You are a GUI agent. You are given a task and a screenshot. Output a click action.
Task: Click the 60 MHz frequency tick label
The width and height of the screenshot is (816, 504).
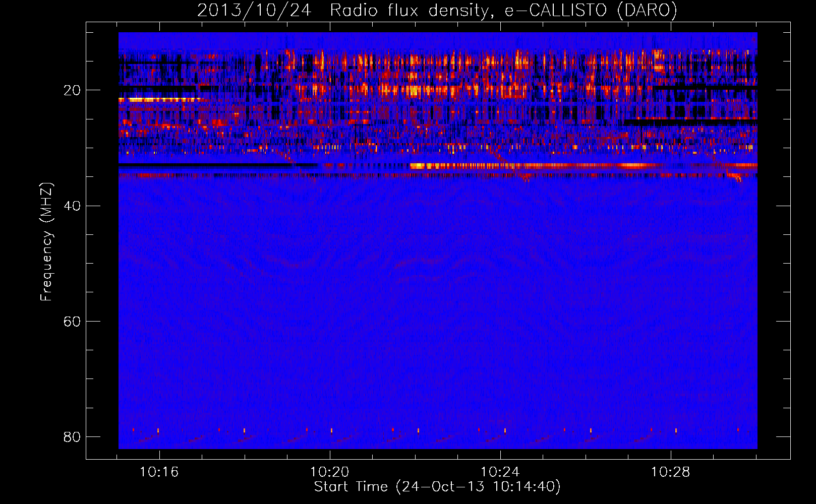72,321
